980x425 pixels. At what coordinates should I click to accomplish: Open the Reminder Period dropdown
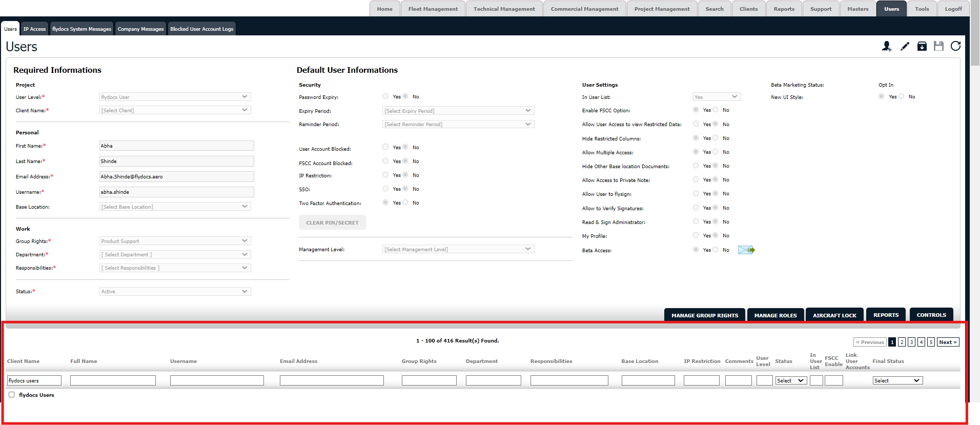(459, 124)
